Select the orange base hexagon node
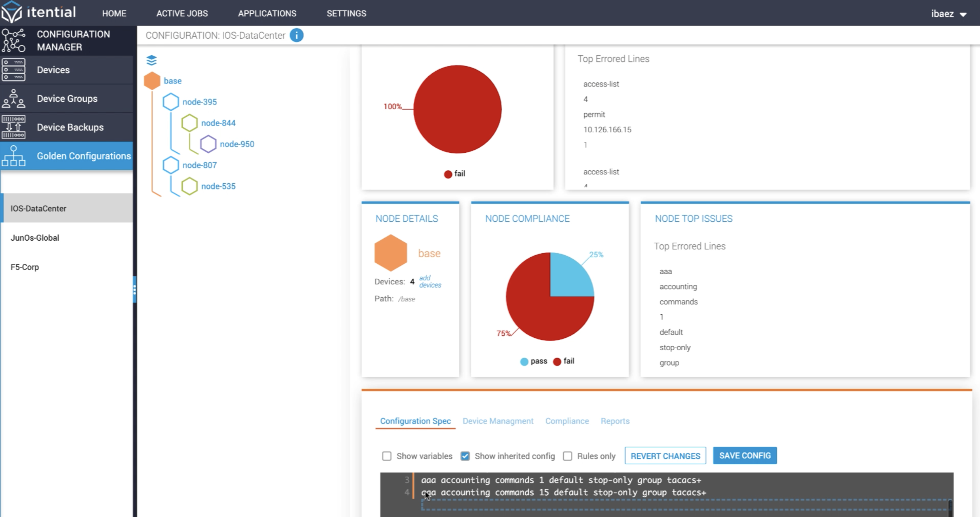 point(152,81)
